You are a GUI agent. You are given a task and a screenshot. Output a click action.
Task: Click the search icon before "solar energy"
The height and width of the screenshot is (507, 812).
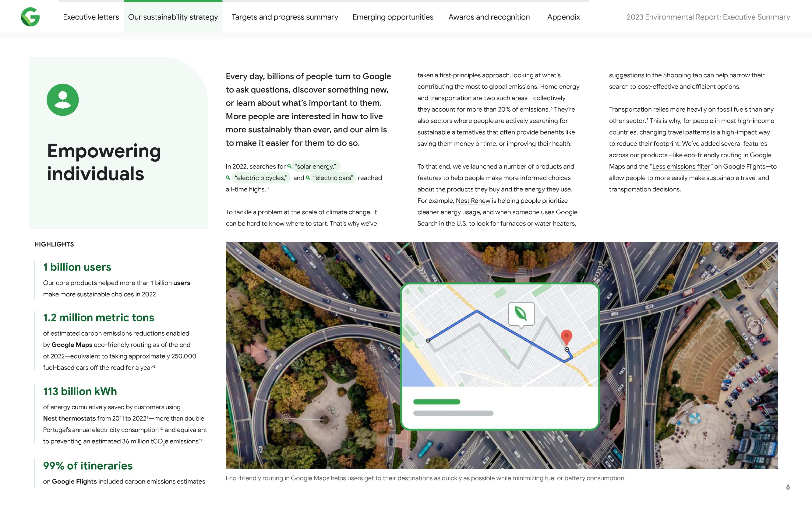pyautogui.click(x=289, y=166)
